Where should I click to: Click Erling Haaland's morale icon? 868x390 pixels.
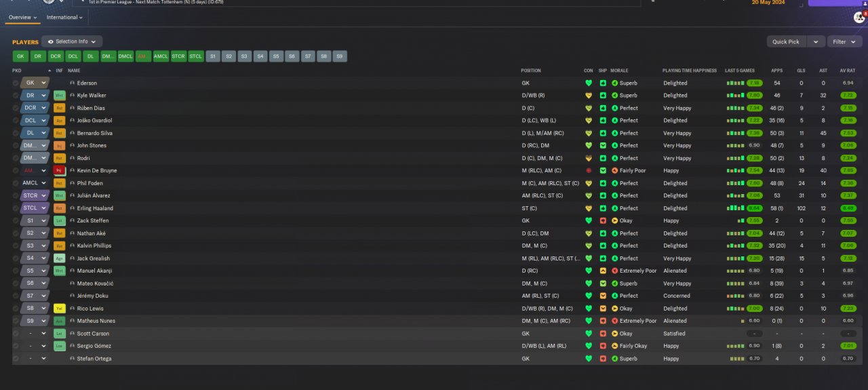tap(614, 208)
